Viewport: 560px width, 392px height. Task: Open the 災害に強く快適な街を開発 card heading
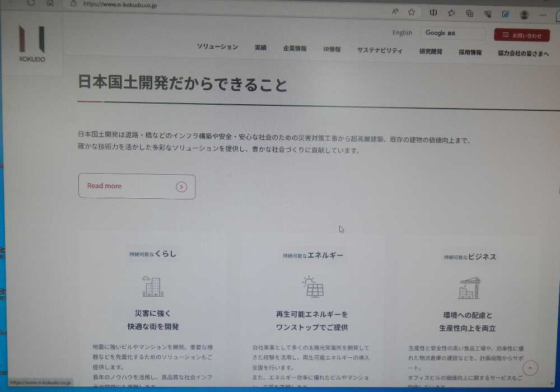[153, 320]
